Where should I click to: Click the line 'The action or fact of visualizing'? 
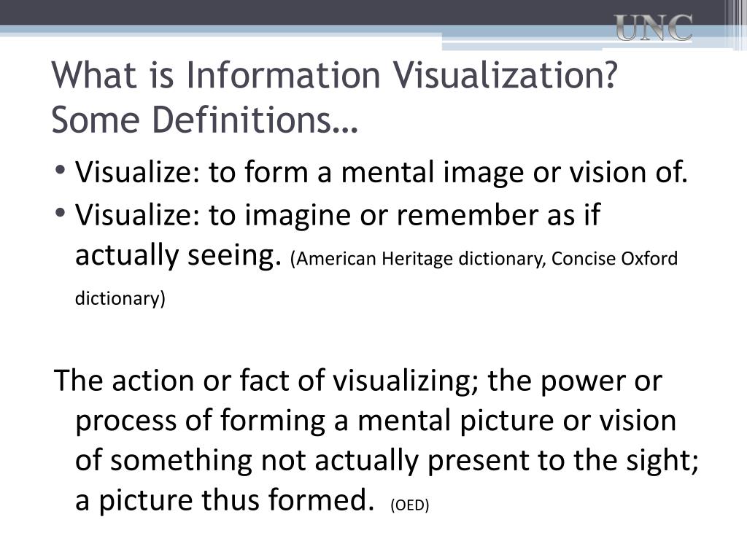click(x=358, y=381)
